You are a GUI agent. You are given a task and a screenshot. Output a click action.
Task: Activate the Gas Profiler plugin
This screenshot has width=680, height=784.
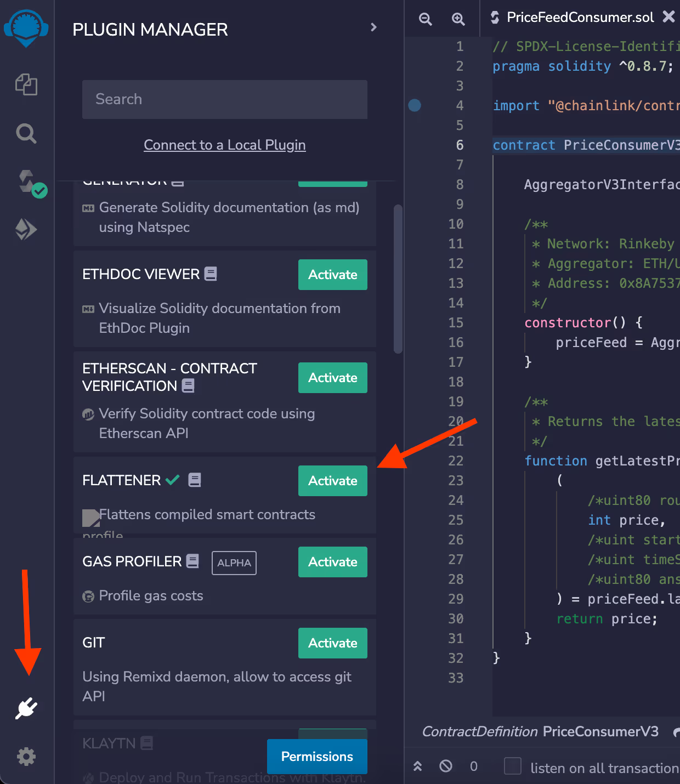[333, 562]
